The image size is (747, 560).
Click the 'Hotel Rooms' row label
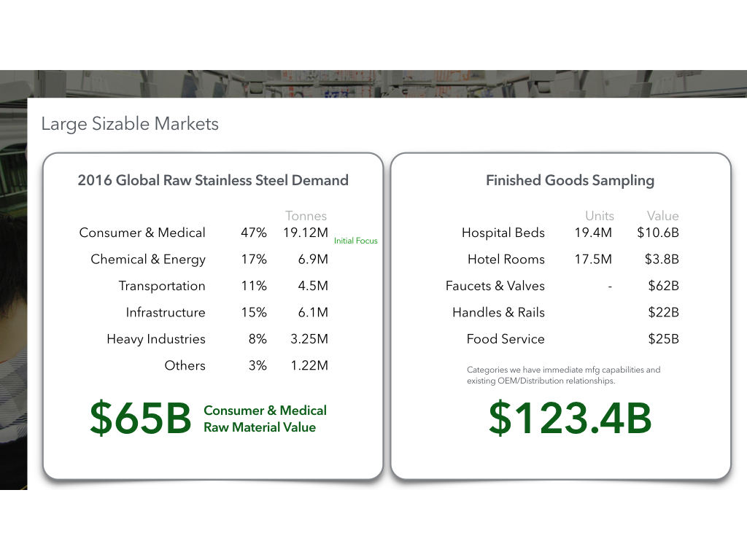(x=506, y=259)
